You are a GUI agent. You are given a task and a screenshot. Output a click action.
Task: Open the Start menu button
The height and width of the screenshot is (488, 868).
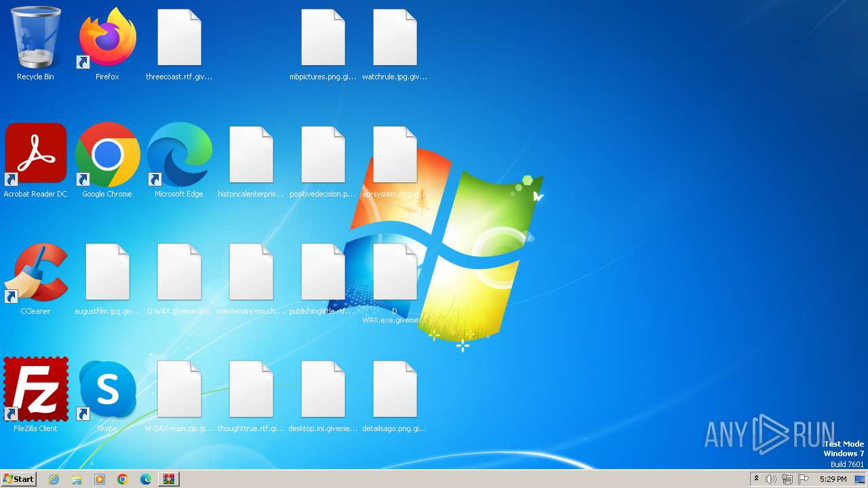pos(18,479)
